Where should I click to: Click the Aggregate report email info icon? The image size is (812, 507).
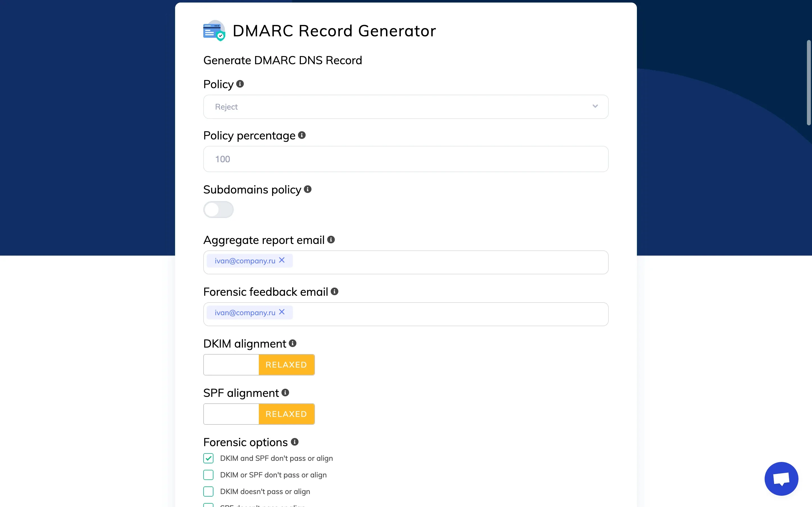(x=331, y=240)
